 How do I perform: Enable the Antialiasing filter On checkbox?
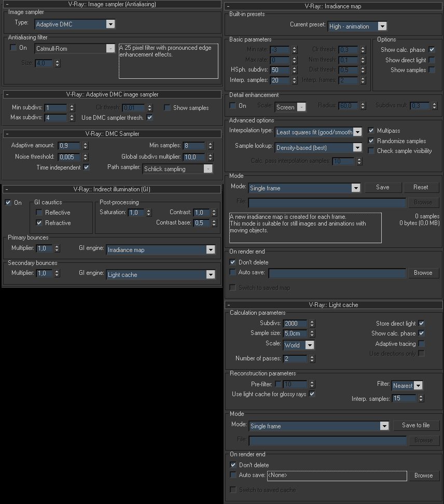coord(13,48)
